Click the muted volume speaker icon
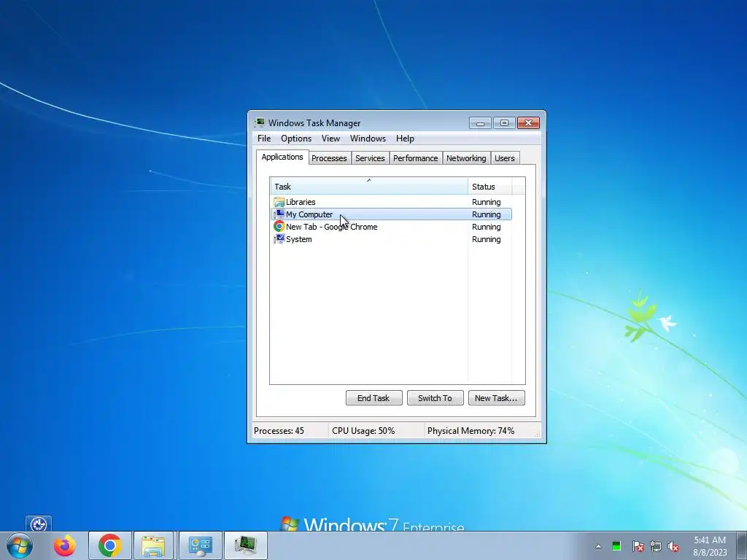The image size is (747, 560). pos(673,546)
